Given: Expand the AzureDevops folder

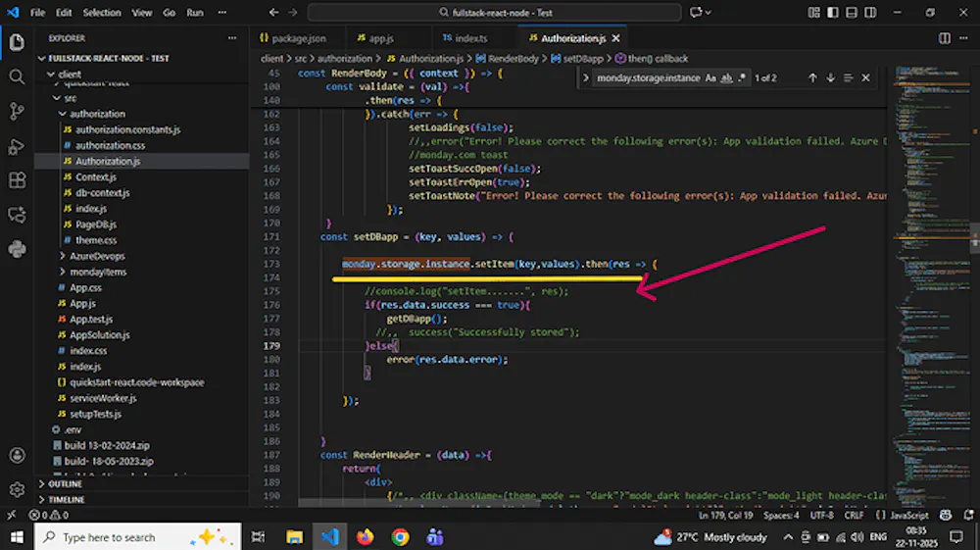Looking at the screenshot, I should tap(96, 256).
